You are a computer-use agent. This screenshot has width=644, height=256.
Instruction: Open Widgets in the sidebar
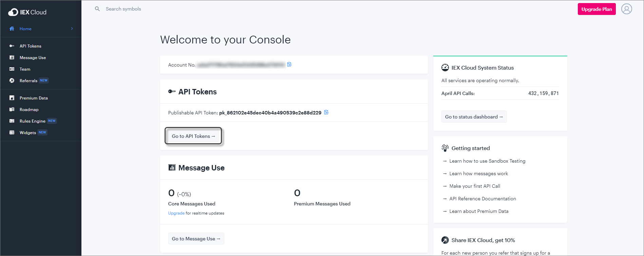tap(28, 133)
